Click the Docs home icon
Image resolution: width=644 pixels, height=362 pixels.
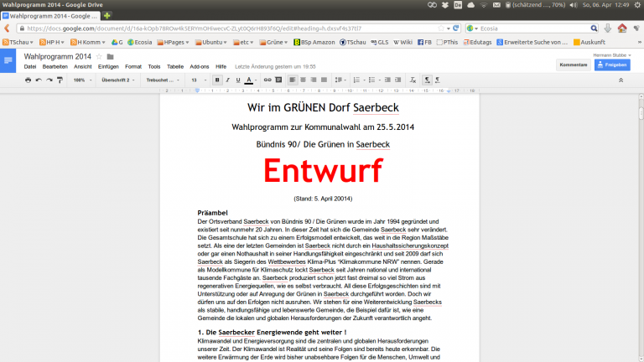(x=8, y=60)
